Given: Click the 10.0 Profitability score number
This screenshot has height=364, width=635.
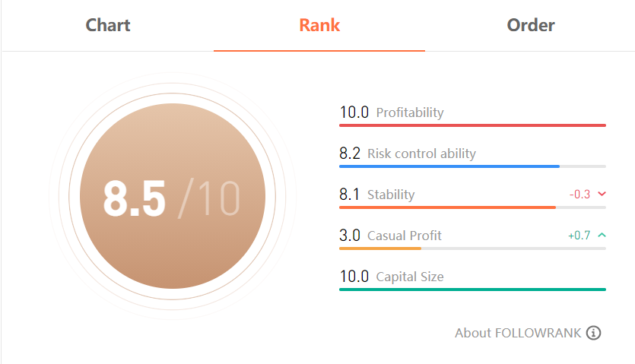Looking at the screenshot, I should click(x=354, y=112).
